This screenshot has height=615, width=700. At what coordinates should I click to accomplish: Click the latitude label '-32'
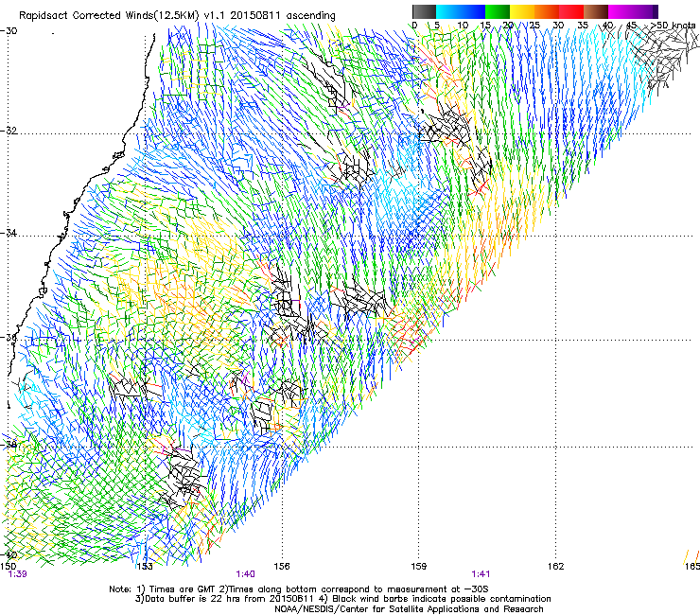point(9,131)
